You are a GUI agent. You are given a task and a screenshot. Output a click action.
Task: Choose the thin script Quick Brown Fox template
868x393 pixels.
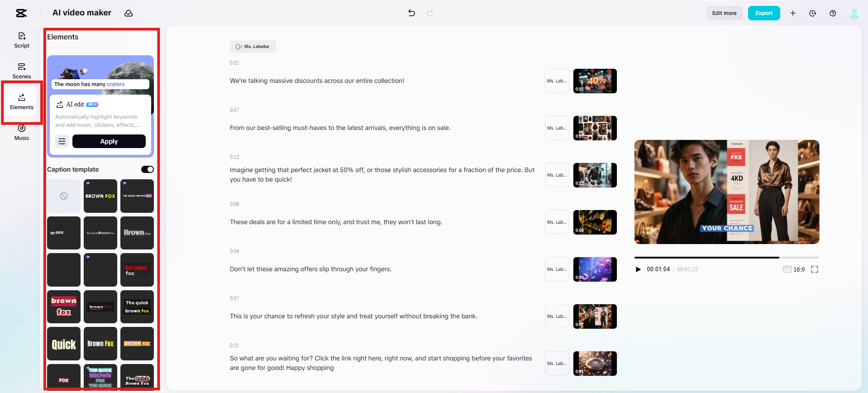[100, 233]
